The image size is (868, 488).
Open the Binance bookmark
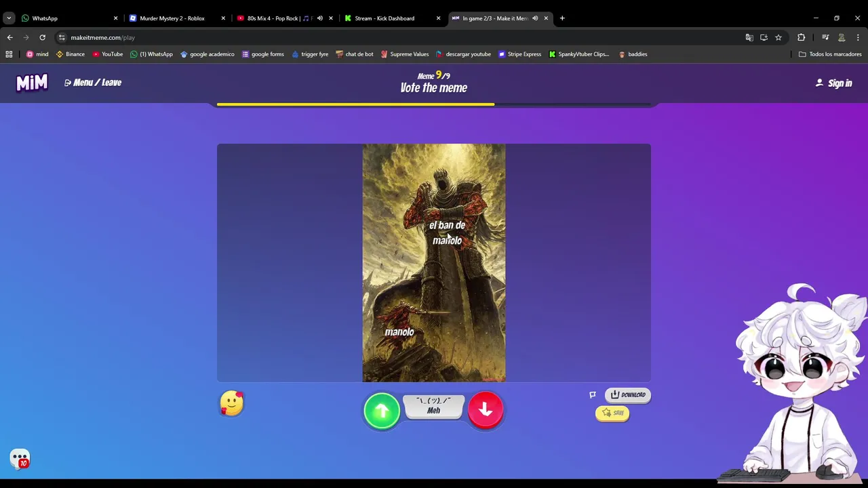point(71,54)
